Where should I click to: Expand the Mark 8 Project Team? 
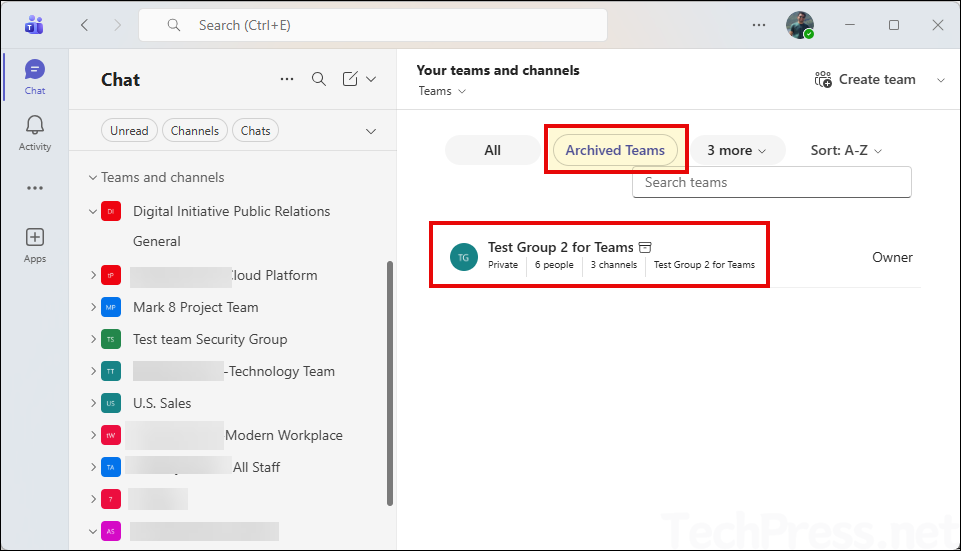(x=93, y=307)
